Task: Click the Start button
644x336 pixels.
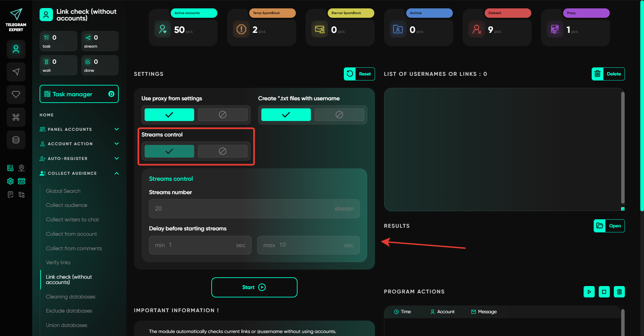Action: tap(254, 287)
